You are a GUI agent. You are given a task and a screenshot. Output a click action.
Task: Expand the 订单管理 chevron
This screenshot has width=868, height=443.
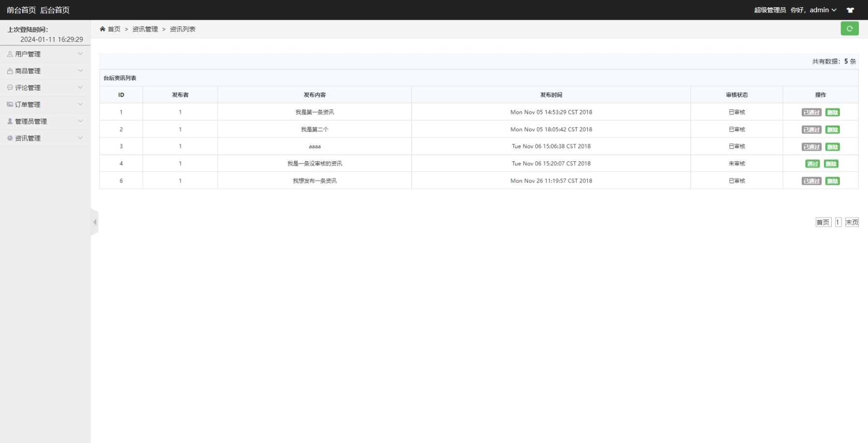[80, 104]
